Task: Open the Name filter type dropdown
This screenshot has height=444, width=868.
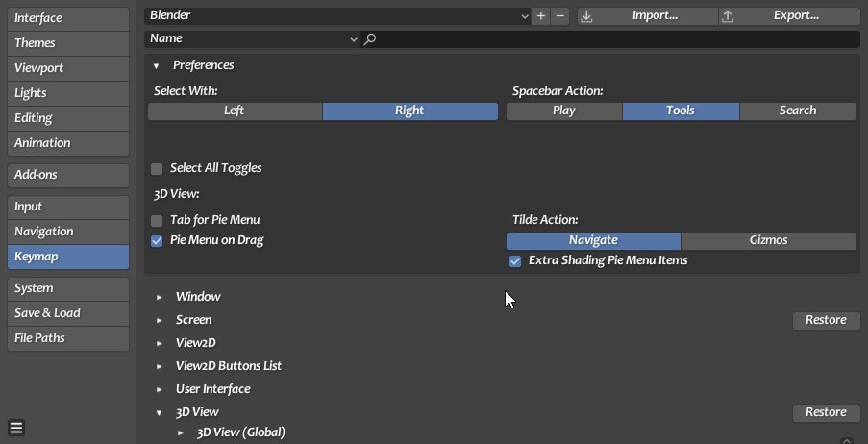Action: pyautogui.click(x=252, y=38)
